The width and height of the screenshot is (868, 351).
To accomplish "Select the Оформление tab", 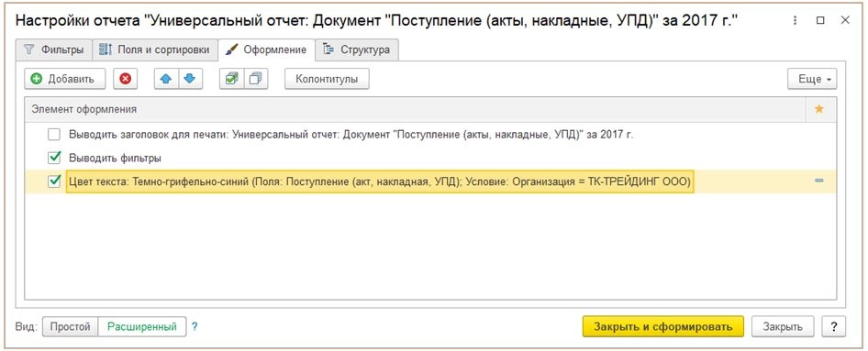I will click(x=266, y=49).
